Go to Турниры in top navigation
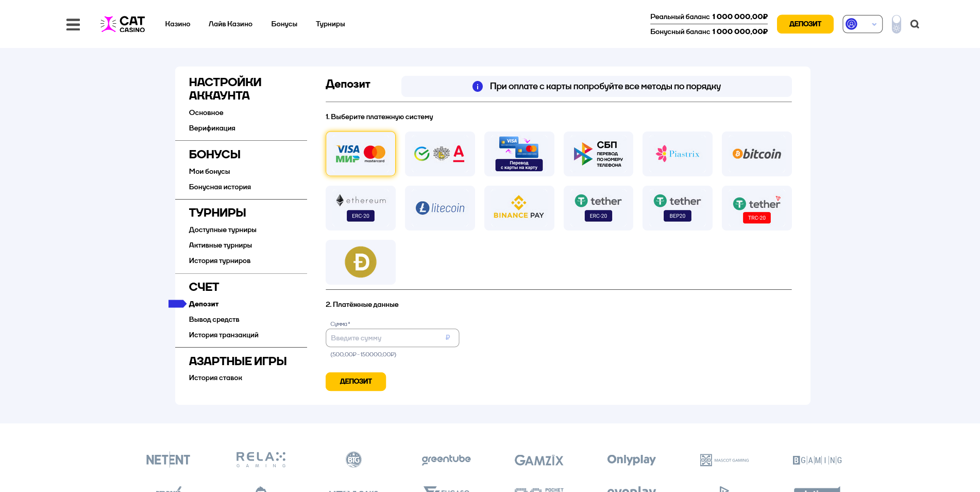980x492 pixels. [330, 24]
